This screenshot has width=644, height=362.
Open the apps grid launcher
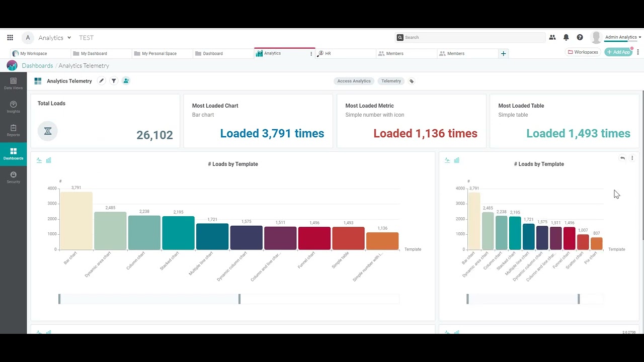pos(10,38)
